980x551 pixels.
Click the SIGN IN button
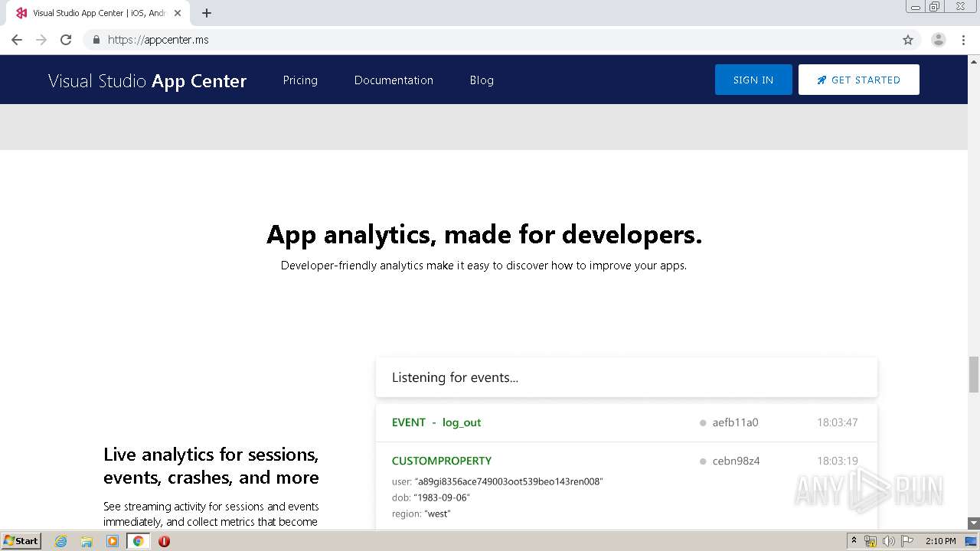pyautogui.click(x=753, y=80)
